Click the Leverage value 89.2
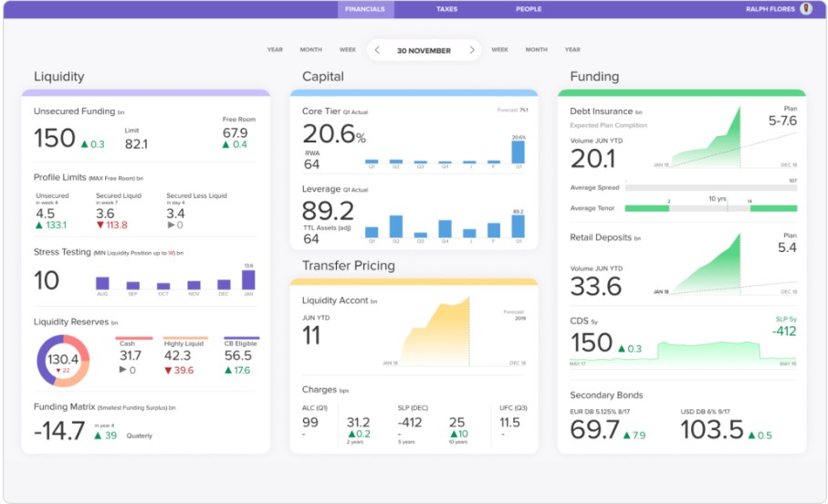Screen dimensions: 828x504 tap(328, 211)
